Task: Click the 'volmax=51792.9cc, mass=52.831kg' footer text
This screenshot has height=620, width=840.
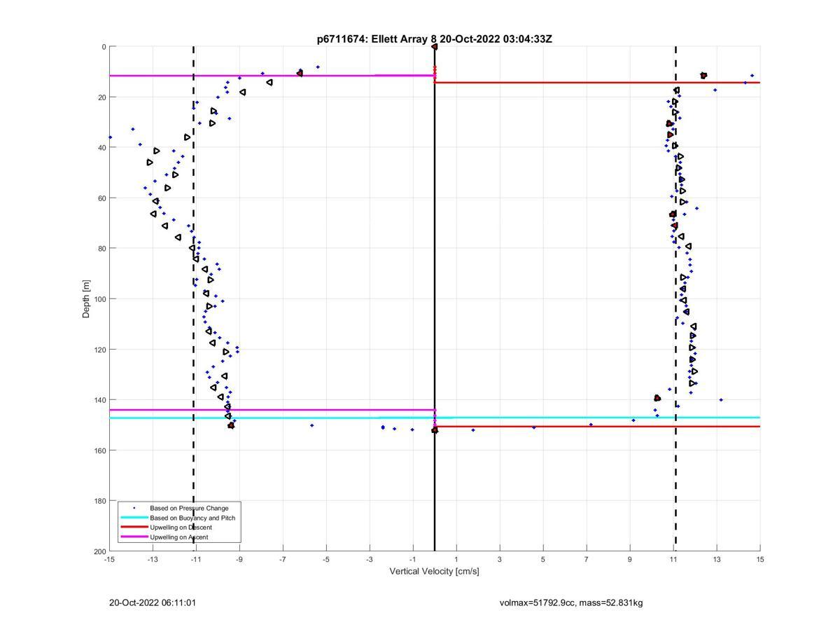Action: (571, 602)
